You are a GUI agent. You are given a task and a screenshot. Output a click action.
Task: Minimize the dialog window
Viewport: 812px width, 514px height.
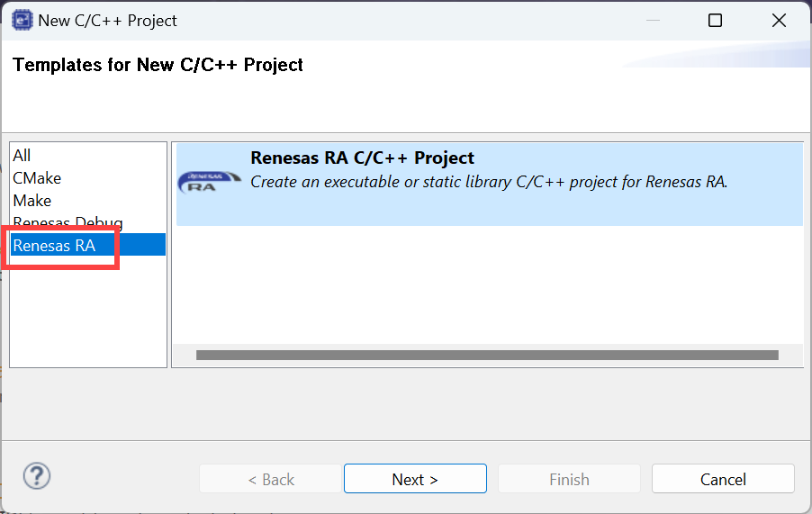click(653, 20)
